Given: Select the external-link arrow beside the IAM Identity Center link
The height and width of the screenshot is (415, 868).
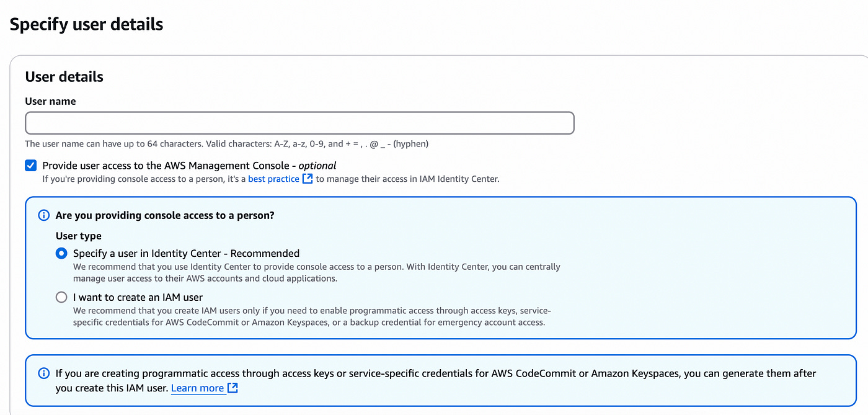Looking at the screenshot, I should [308, 179].
